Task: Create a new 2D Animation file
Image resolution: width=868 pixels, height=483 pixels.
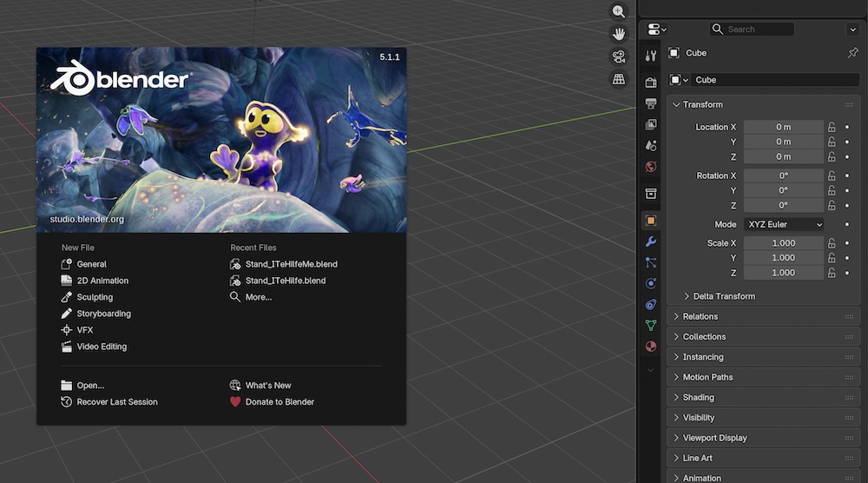Action: [x=95, y=281]
